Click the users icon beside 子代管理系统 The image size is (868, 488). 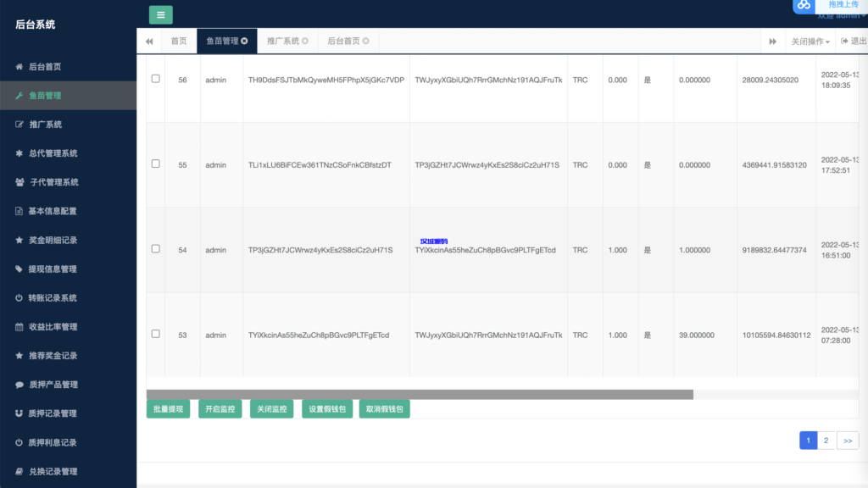[19, 182]
